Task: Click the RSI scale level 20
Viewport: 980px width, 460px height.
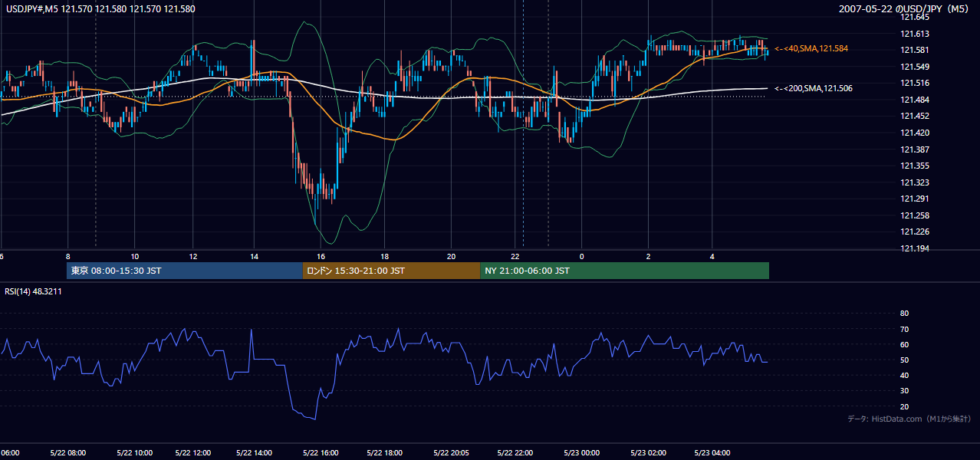Action: (x=904, y=406)
